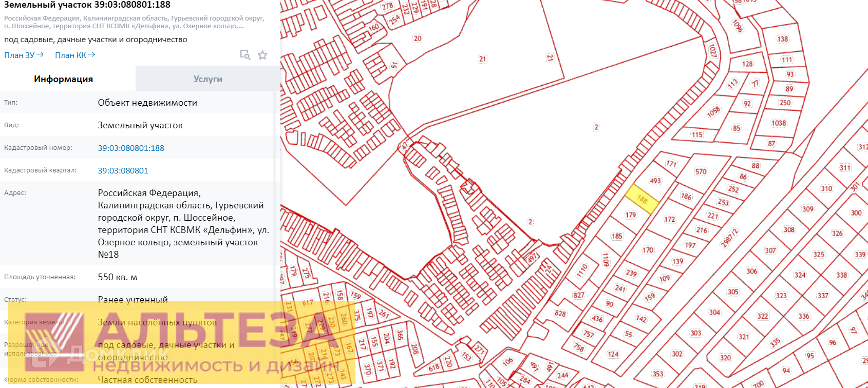Open the План КК link
Image resolution: width=868 pixels, height=388 pixels.
75,55
